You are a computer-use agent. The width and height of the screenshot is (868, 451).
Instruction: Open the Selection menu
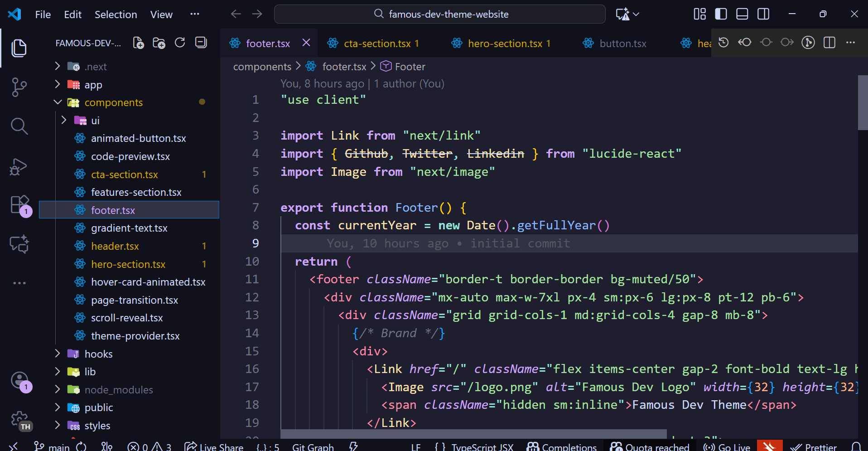click(116, 14)
